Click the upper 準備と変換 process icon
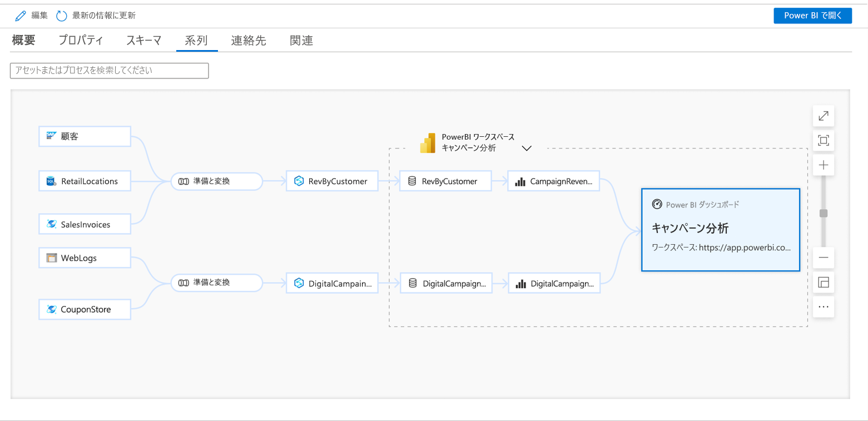868x421 pixels. tap(184, 181)
